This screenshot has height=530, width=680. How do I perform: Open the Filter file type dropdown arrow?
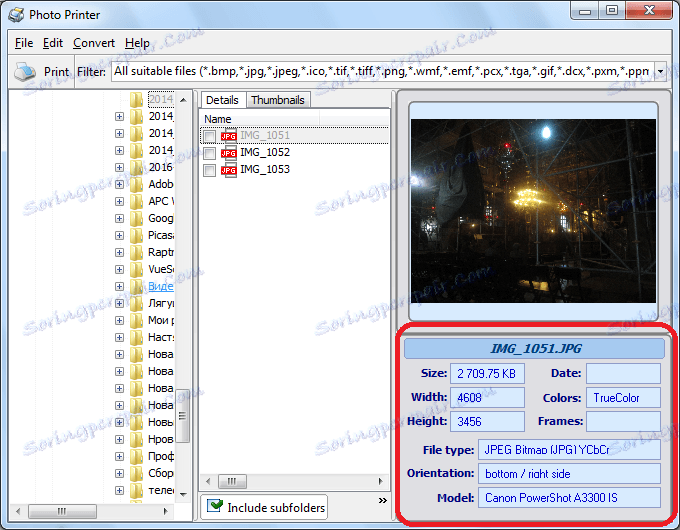click(660, 71)
